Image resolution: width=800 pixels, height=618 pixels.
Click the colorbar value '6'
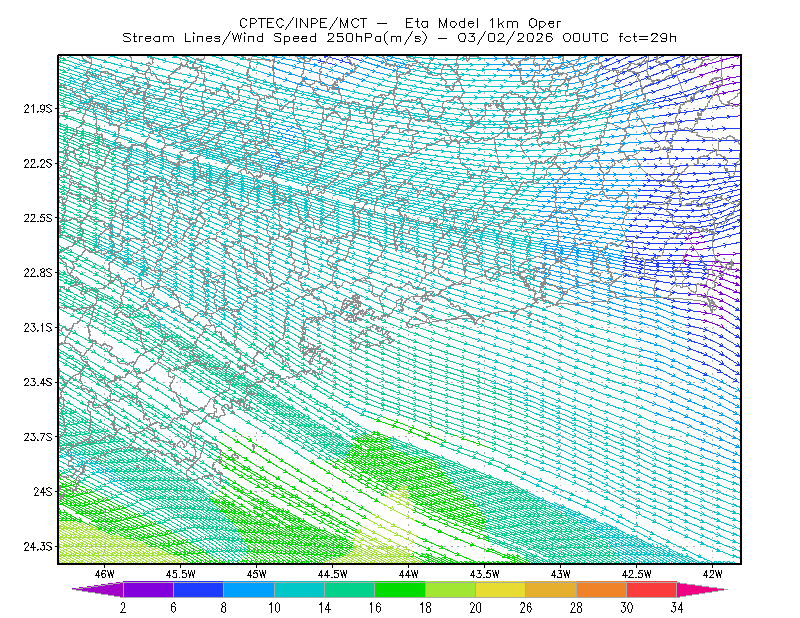tap(173, 608)
